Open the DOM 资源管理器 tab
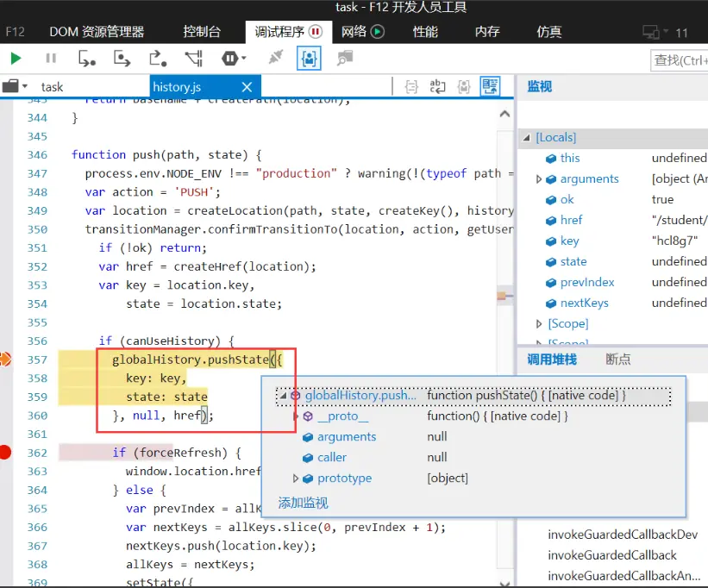 pyautogui.click(x=97, y=32)
